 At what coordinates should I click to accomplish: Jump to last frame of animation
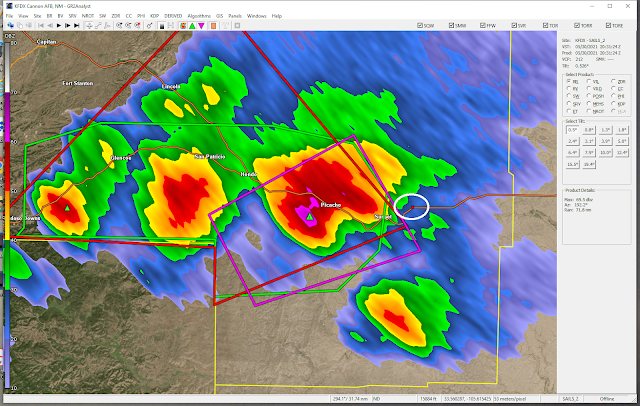pos(77,25)
